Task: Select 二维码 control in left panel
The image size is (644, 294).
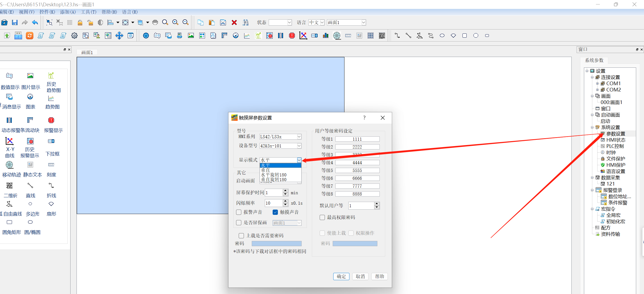Action: pyautogui.click(x=10, y=190)
